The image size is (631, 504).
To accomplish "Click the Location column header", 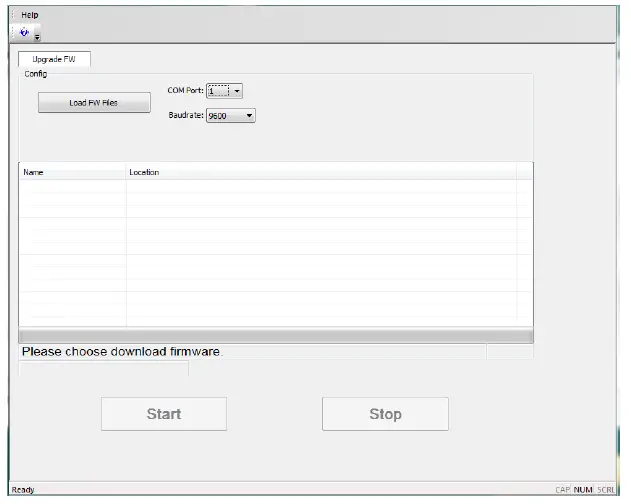I will tap(321, 172).
